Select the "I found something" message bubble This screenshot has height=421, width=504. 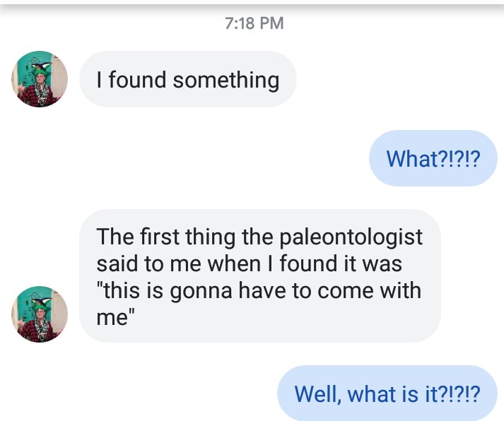pos(187,79)
